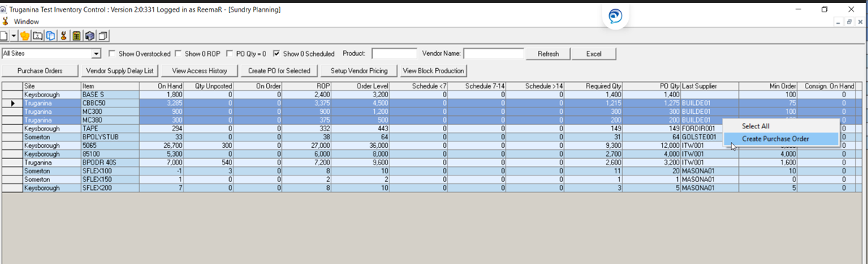The height and width of the screenshot is (264, 868).
Task: Select the BPOLYSTUB item cell
Action: pyautogui.click(x=109, y=136)
